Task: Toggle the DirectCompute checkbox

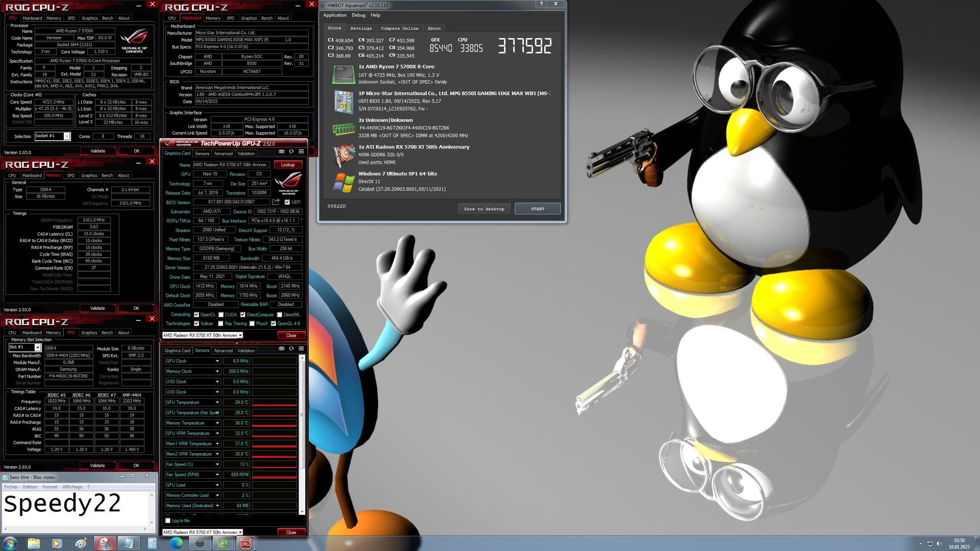Action: [x=243, y=315]
